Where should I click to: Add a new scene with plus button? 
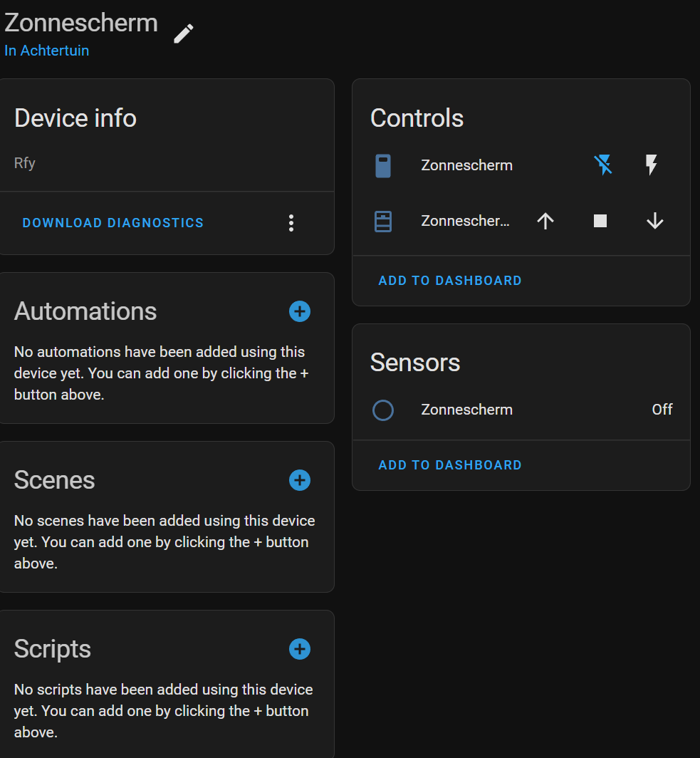coord(300,480)
